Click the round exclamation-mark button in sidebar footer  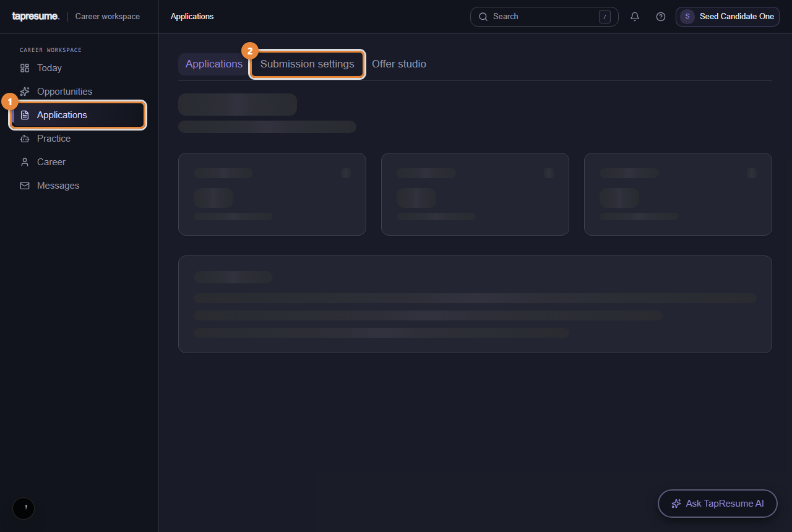point(24,508)
